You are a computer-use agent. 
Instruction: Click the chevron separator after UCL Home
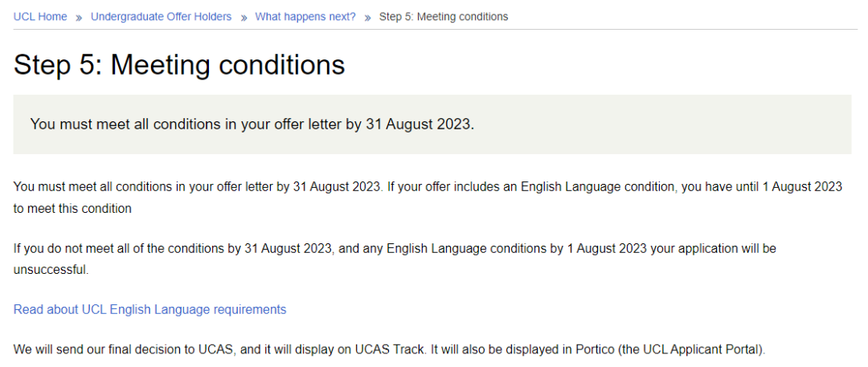[x=79, y=17]
